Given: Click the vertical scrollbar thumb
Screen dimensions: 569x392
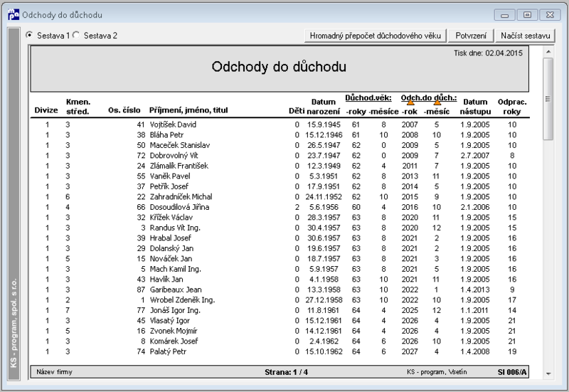Looking at the screenshot, I should [x=548, y=99].
